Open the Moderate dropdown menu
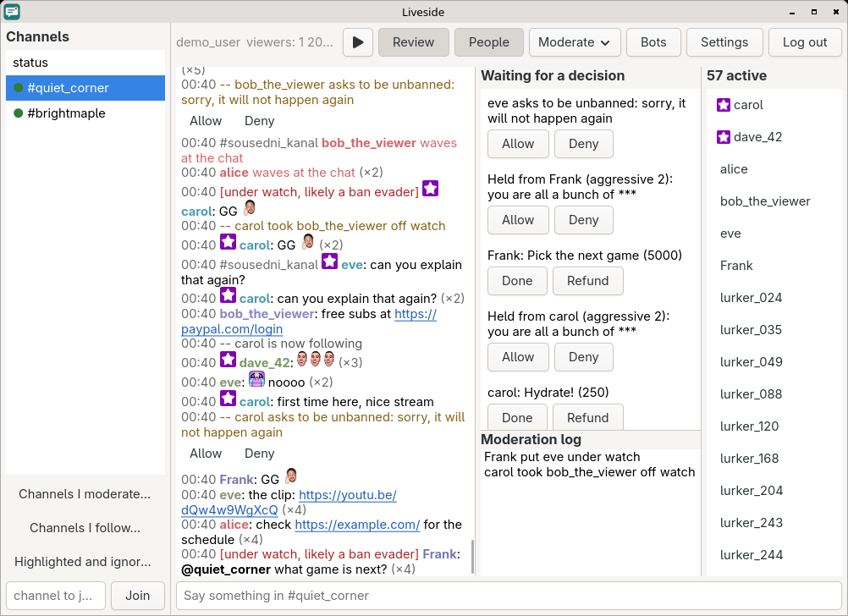 click(x=575, y=42)
